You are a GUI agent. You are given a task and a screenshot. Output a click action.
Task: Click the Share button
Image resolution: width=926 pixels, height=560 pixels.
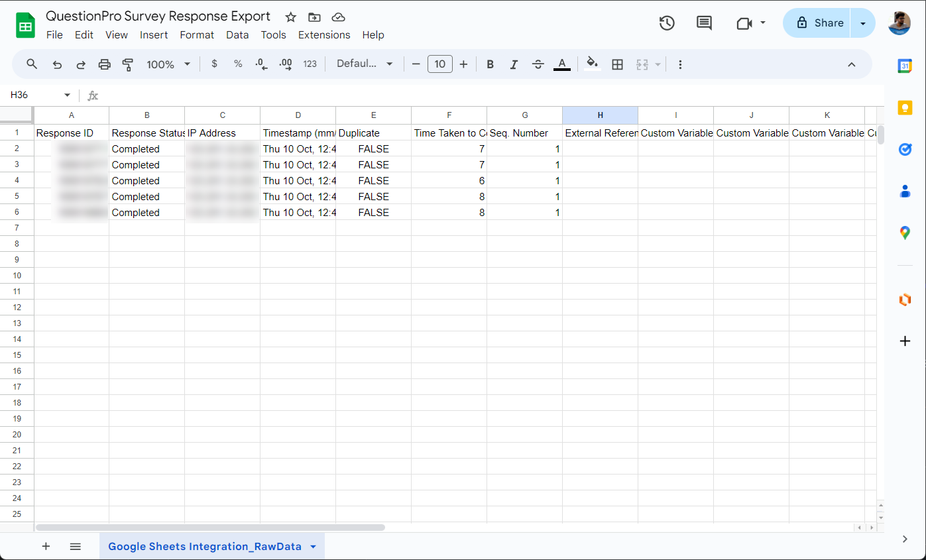[x=817, y=23]
